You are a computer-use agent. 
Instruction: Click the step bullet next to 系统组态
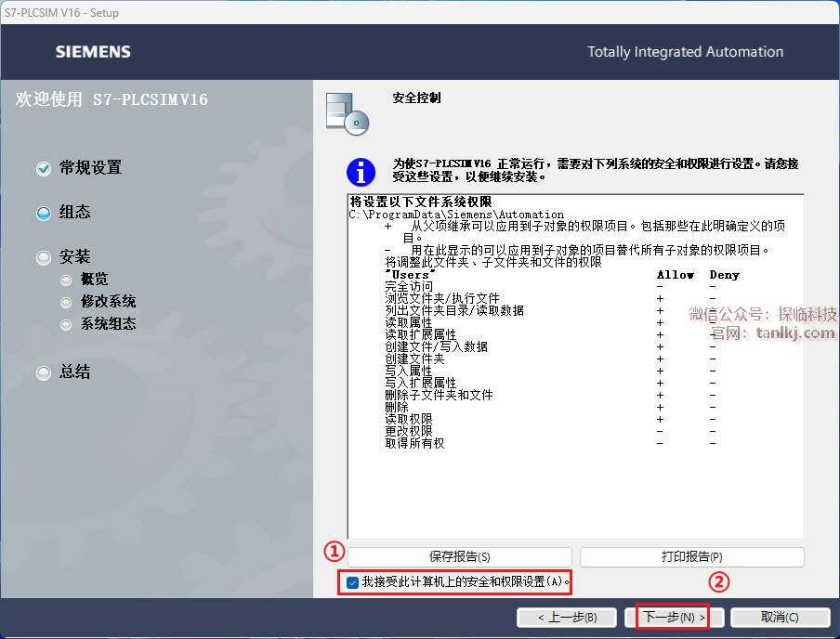(66, 324)
